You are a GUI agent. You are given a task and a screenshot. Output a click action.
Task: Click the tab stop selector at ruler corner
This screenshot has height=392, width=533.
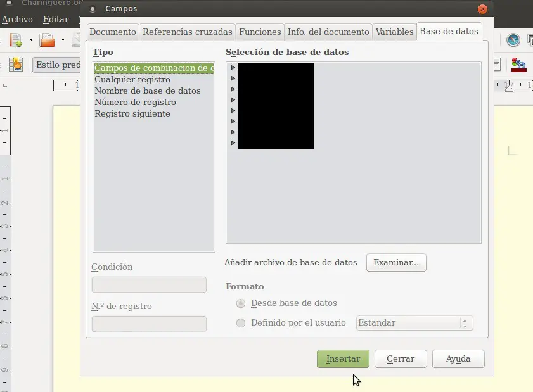tap(5, 85)
